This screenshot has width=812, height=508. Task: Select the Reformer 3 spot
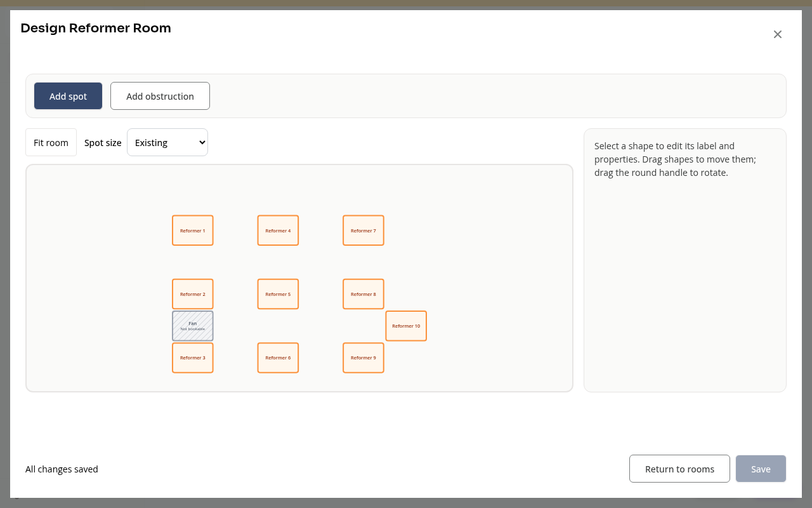coord(193,358)
